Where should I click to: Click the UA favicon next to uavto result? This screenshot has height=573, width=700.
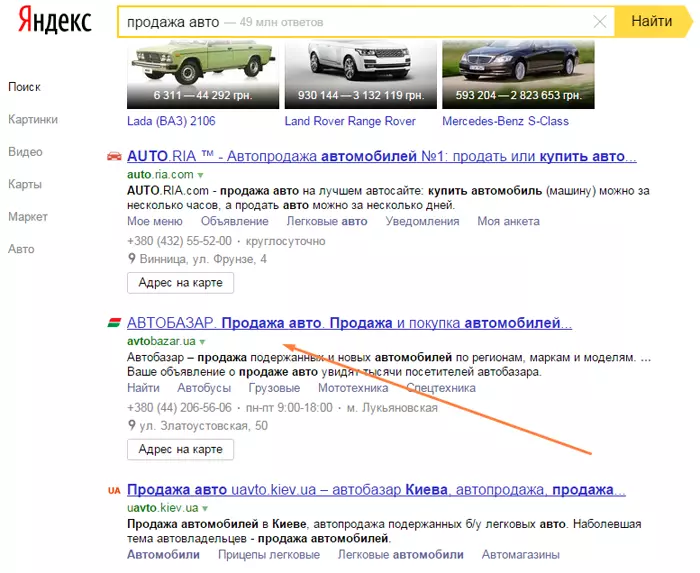point(114,490)
